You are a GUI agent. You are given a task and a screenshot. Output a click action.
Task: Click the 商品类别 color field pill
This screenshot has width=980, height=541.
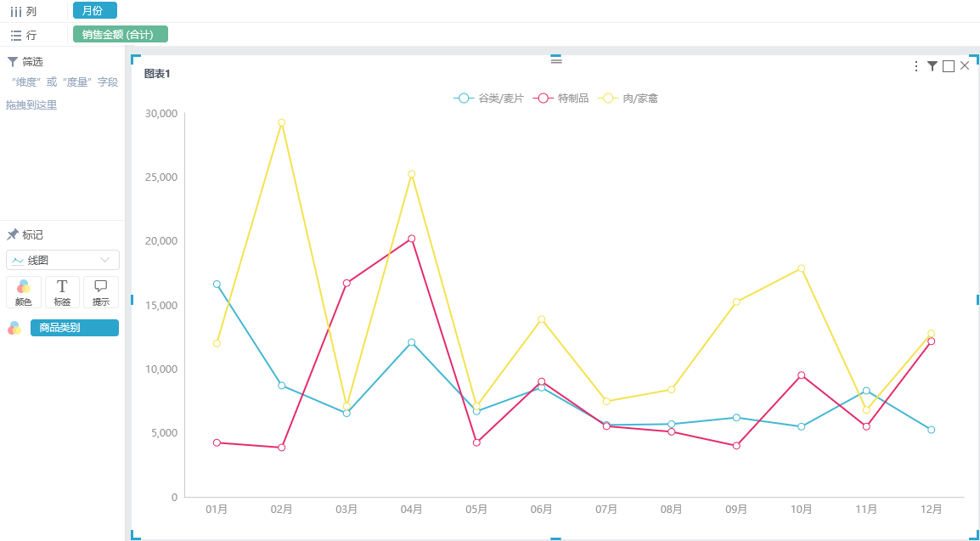(x=75, y=327)
